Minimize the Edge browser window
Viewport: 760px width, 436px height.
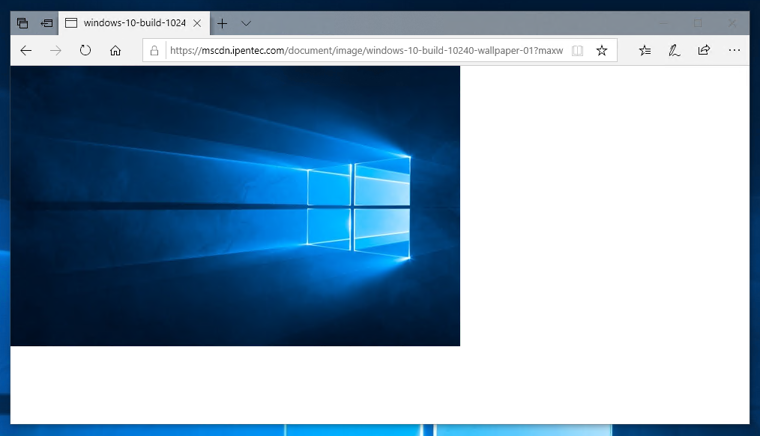click(x=664, y=23)
